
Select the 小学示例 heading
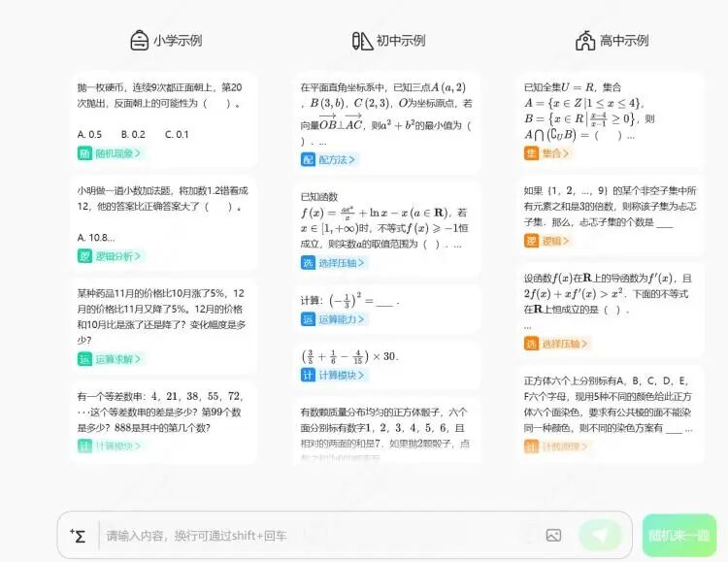click(178, 41)
